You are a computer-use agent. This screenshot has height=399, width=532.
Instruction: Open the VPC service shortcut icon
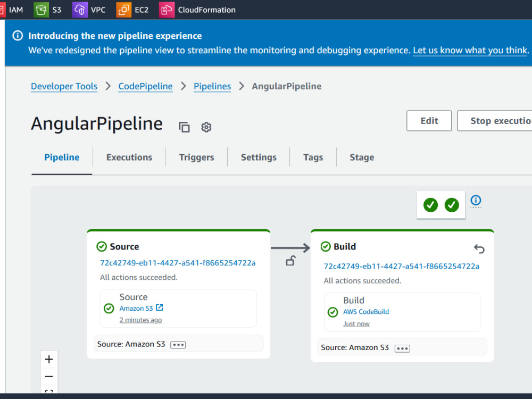pyautogui.click(x=80, y=10)
